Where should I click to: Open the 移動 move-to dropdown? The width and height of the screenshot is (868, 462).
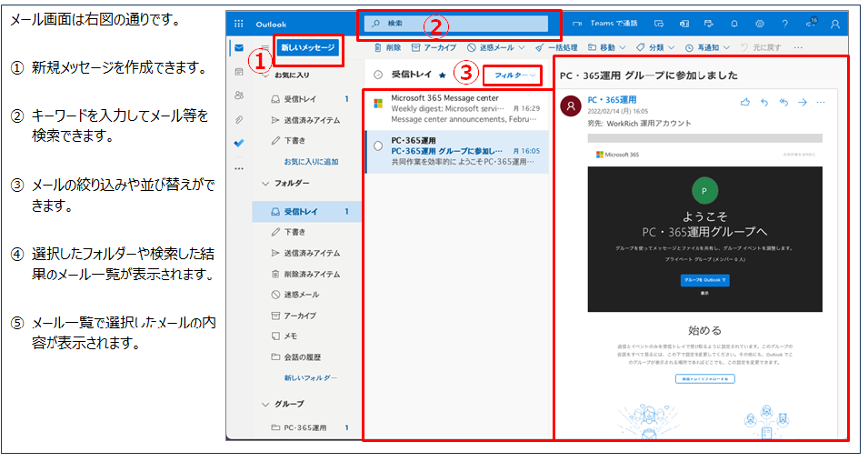click(x=606, y=47)
